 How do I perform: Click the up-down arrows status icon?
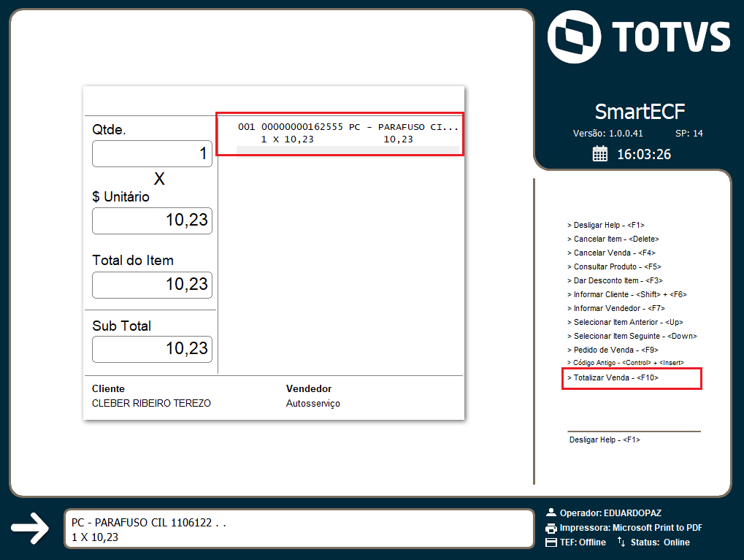click(x=621, y=542)
